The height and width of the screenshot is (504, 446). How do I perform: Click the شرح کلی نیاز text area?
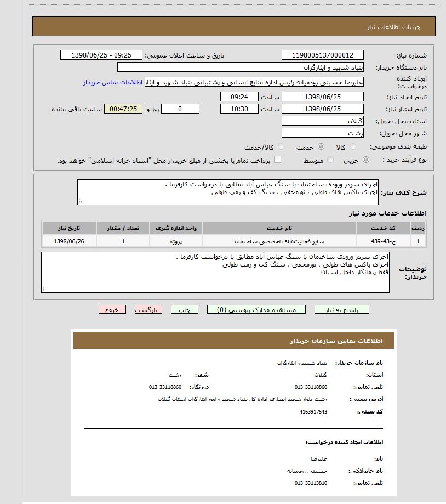point(228,192)
